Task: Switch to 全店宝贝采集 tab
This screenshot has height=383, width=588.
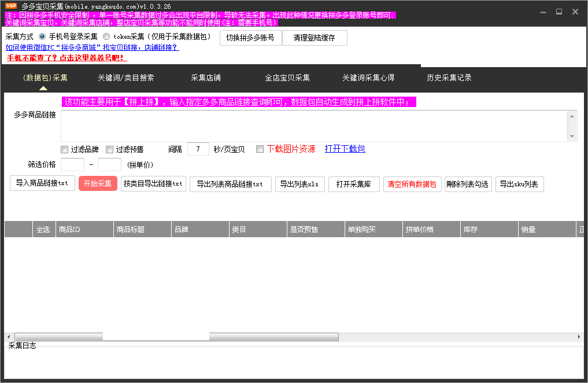Action: click(x=287, y=78)
